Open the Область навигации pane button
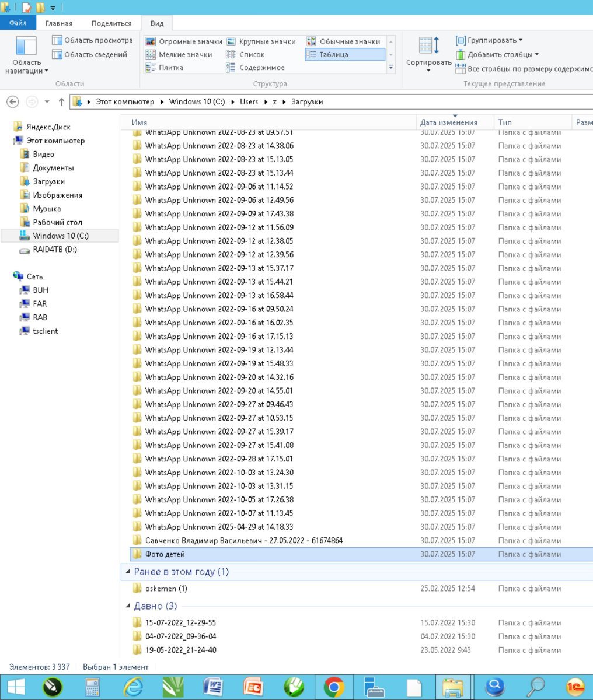This screenshot has height=700, width=593. pyautogui.click(x=26, y=55)
